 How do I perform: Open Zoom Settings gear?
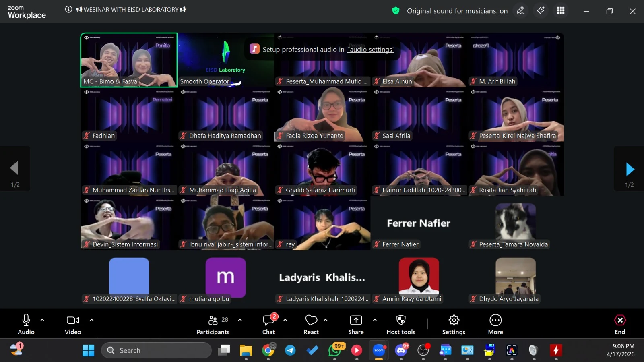454,324
